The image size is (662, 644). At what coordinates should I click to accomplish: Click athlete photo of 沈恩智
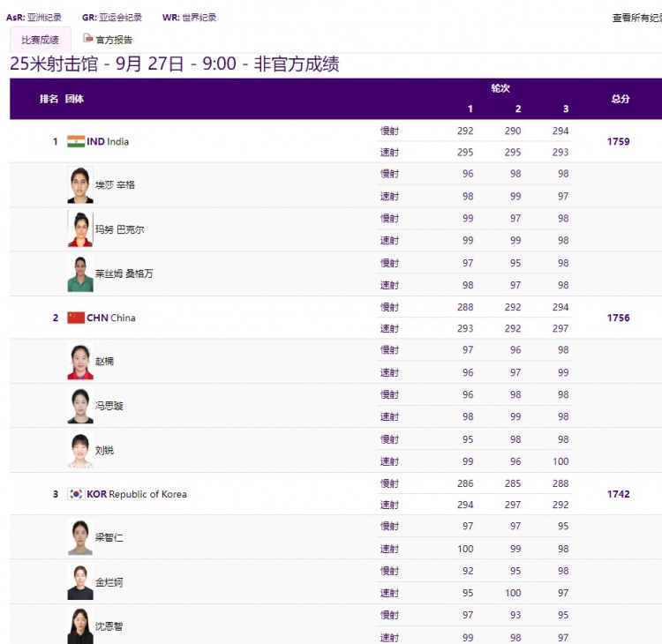pyautogui.click(x=80, y=625)
